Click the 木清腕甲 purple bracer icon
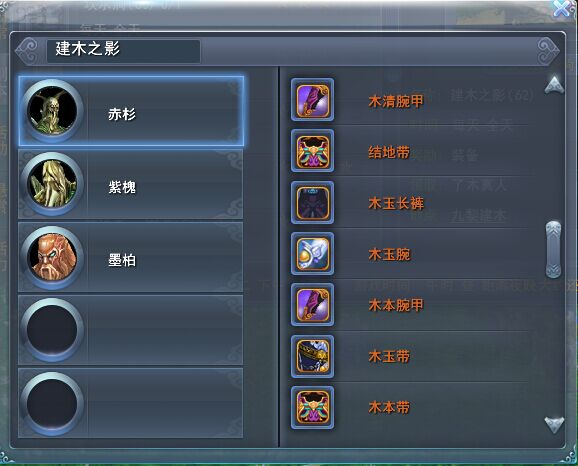 [x=313, y=100]
